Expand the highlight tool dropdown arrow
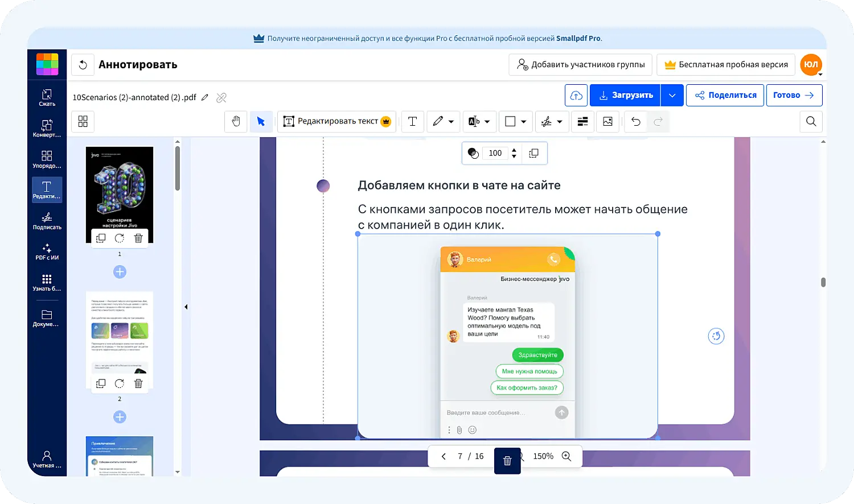 click(x=487, y=122)
